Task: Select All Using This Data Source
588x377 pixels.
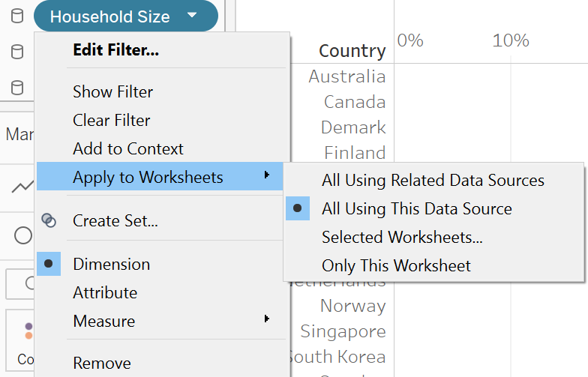Action: coord(416,209)
